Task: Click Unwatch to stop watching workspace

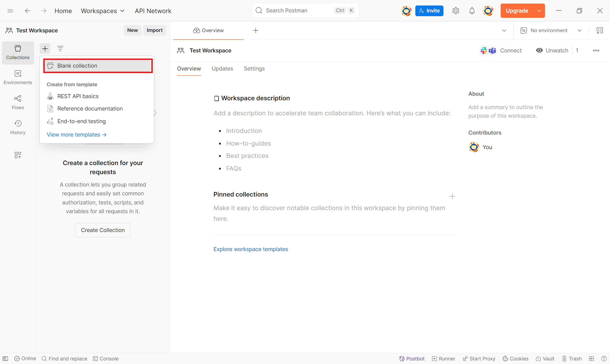Action: pos(552,51)
